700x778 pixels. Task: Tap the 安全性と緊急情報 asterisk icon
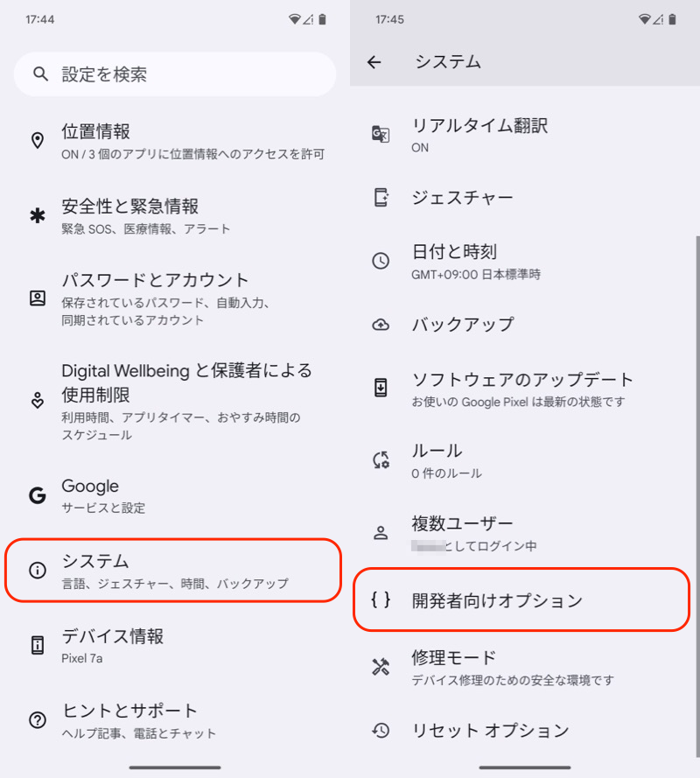pyautogui.click(x=38, y=216)
